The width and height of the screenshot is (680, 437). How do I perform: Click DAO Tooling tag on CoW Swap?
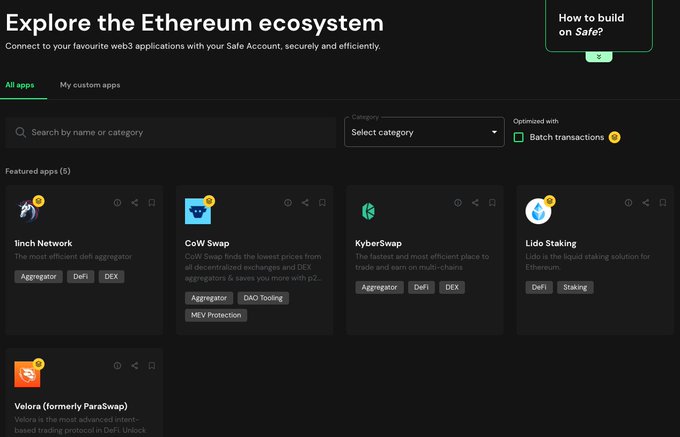click(x=263, y=298)
